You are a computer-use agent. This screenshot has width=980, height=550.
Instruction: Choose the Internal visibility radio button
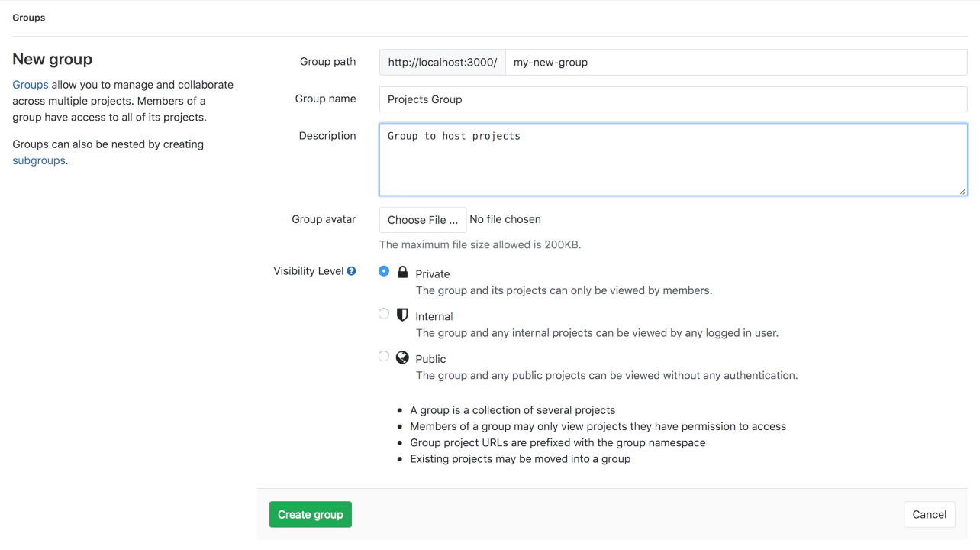(384, 314)
